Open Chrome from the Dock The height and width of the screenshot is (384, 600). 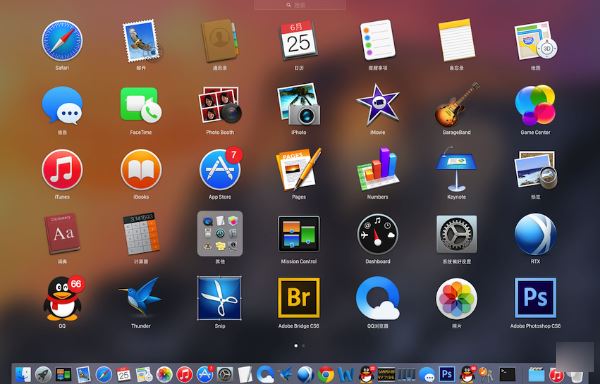[326, 374]
